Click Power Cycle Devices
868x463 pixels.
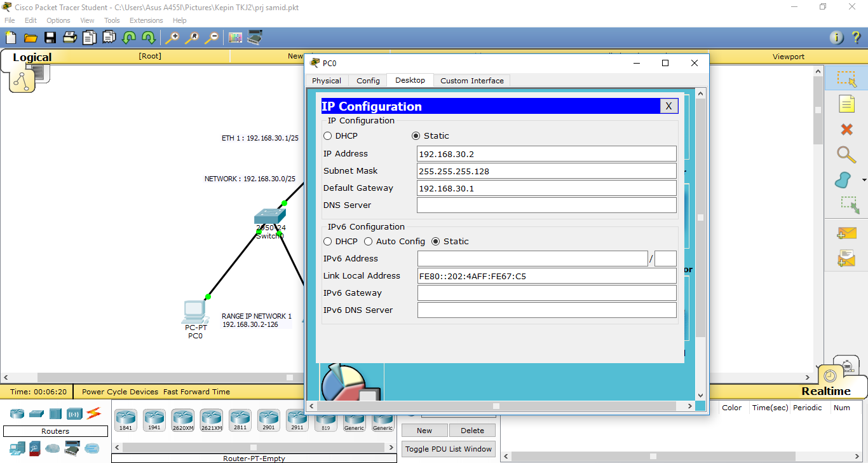click(120, 392)
